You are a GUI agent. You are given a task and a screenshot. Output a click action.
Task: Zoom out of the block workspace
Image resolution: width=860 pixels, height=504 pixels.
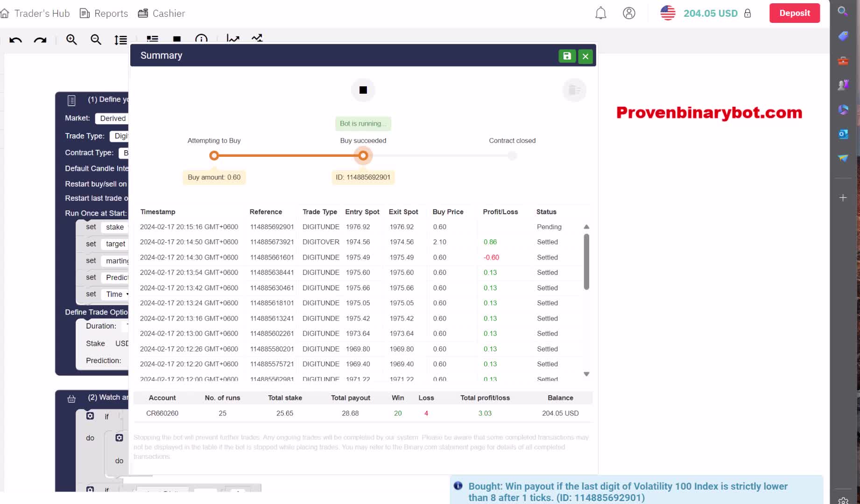click(96, 40)
